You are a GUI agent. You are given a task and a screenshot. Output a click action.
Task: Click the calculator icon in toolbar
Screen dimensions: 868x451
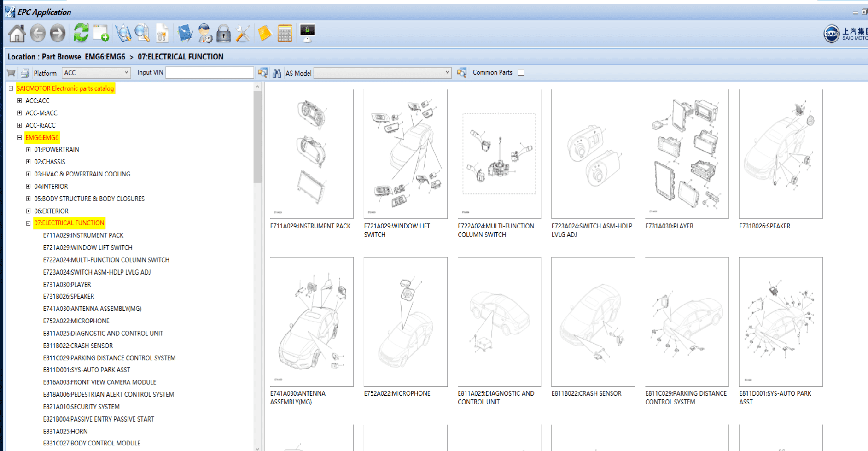click(285, 34)
